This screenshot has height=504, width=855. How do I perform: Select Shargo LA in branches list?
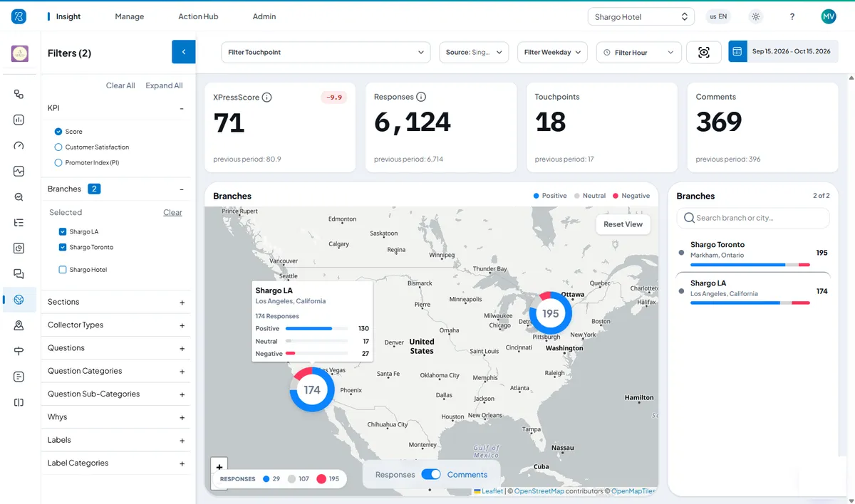click(753, 293)
